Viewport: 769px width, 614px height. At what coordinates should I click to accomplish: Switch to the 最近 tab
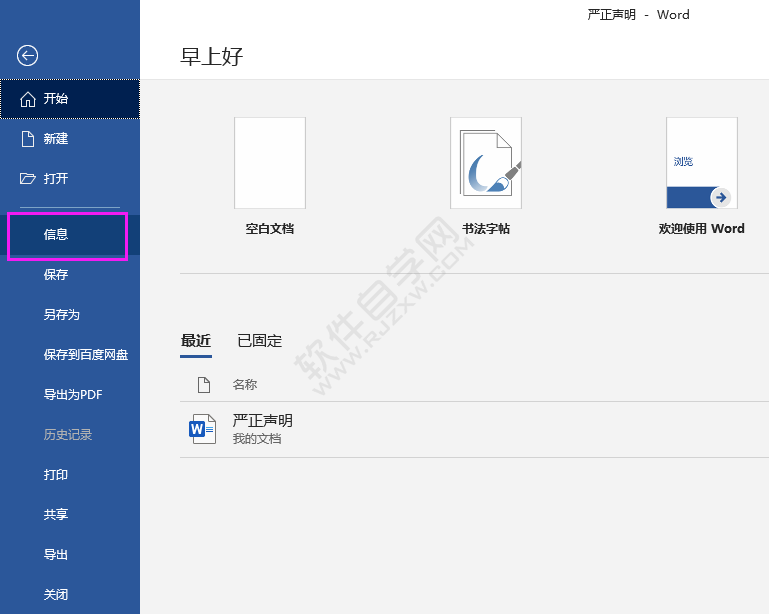pyautogui.click(x=196, y=341)
